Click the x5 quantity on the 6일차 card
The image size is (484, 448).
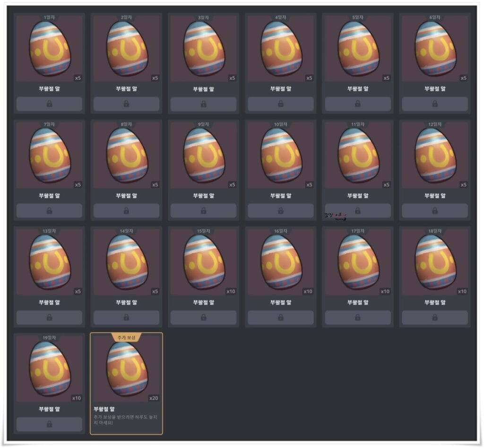click(x=464, y=78)
